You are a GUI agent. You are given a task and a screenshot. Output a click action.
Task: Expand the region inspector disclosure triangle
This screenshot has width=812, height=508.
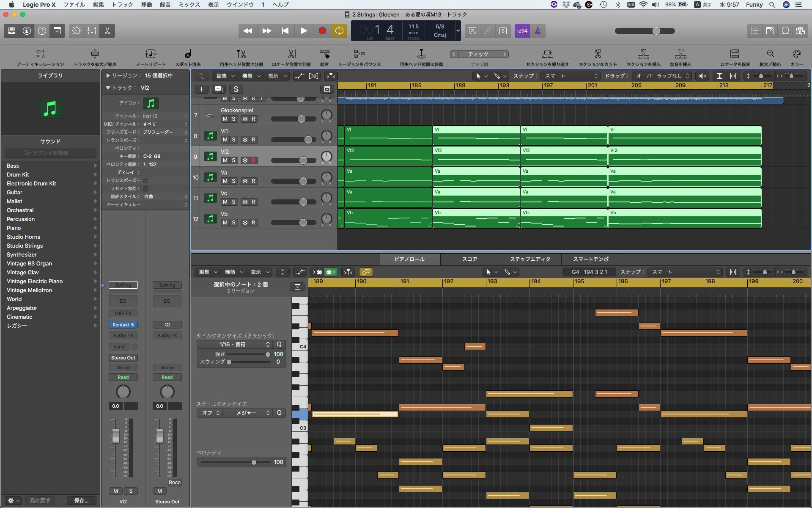tap(108, 75)
